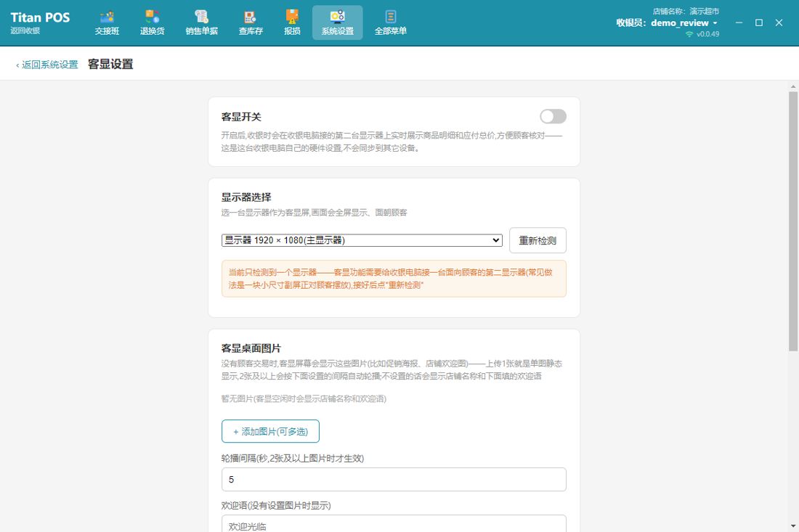This screenshot has height=532, width=799.
Task: Click 添加图片(可多选) button
Action: click(271, 431)
